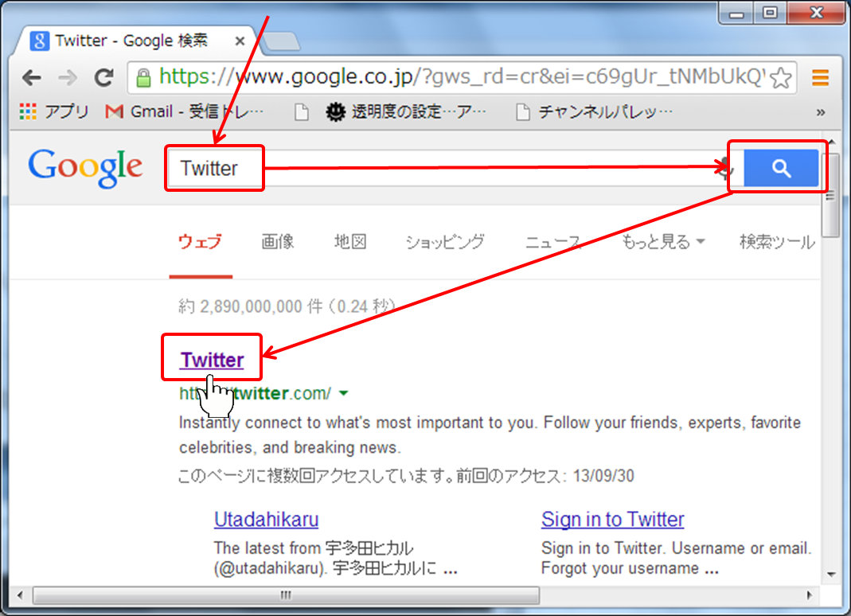The image size is (851, 616).
Task: Switch to the 画像 search tab
Action: coord(278,242)
